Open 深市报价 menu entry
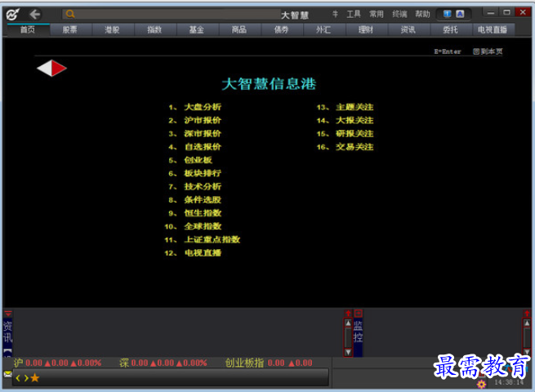Screen dimensions: 535x392 [203, 134]
